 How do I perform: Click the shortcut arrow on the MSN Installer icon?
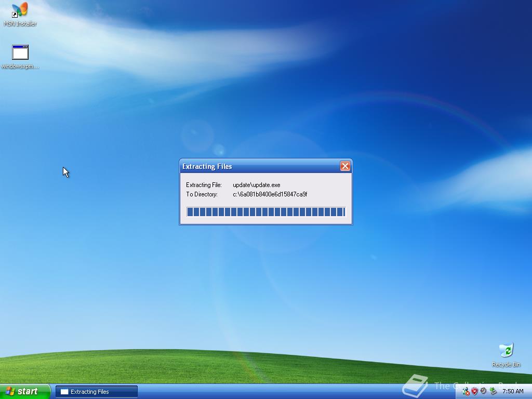pyautogui.click(x=14, y=15)
